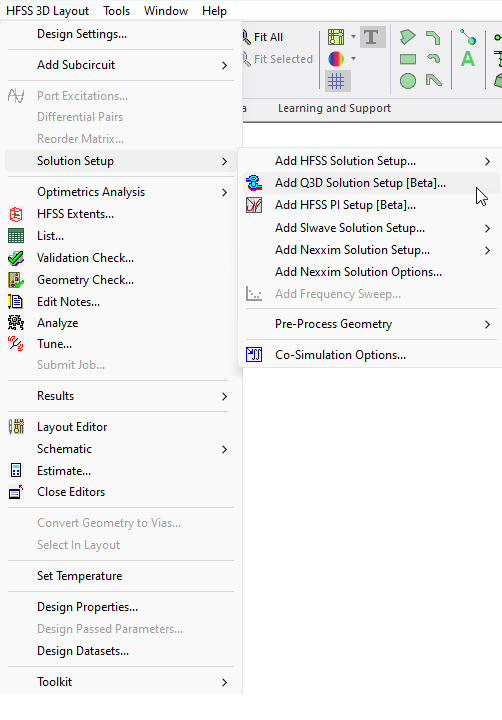502x720 pixels.
Task: Open dropdown arrow beside layout view icon
Action: point(353,37)
